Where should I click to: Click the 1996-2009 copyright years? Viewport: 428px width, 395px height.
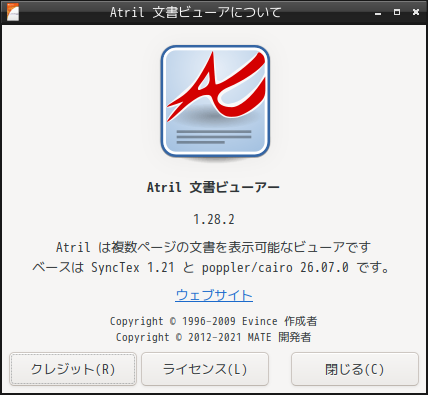pos(209,321)
